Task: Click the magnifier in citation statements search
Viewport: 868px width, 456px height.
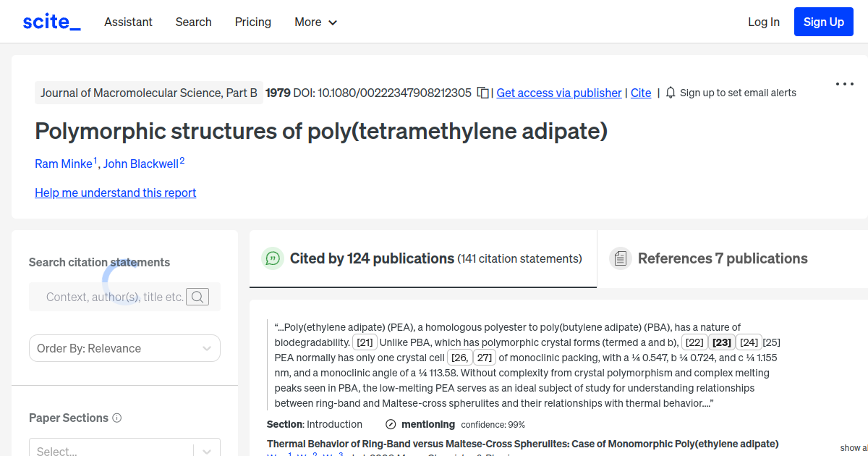Action: [x=197, y=297]
